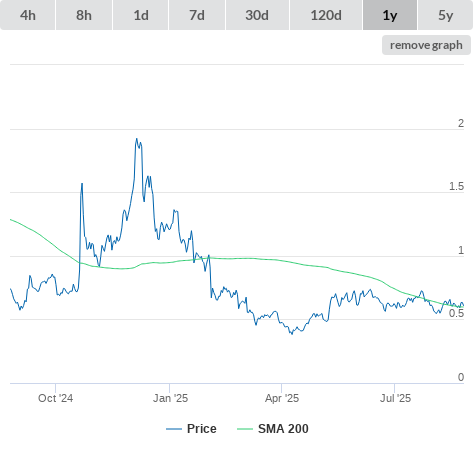
Task: Click the price low point near April '25
Action: [292, 334]
